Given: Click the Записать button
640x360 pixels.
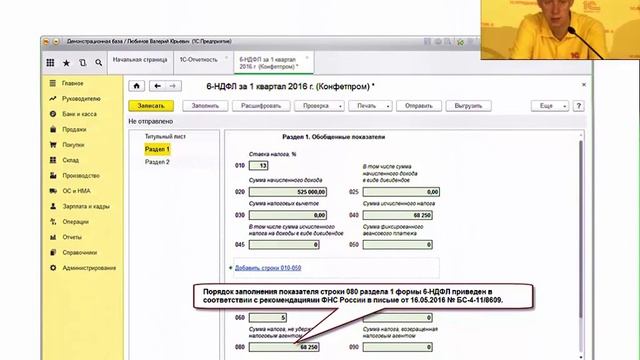Looking at the screenshot, I should point(151,106).
